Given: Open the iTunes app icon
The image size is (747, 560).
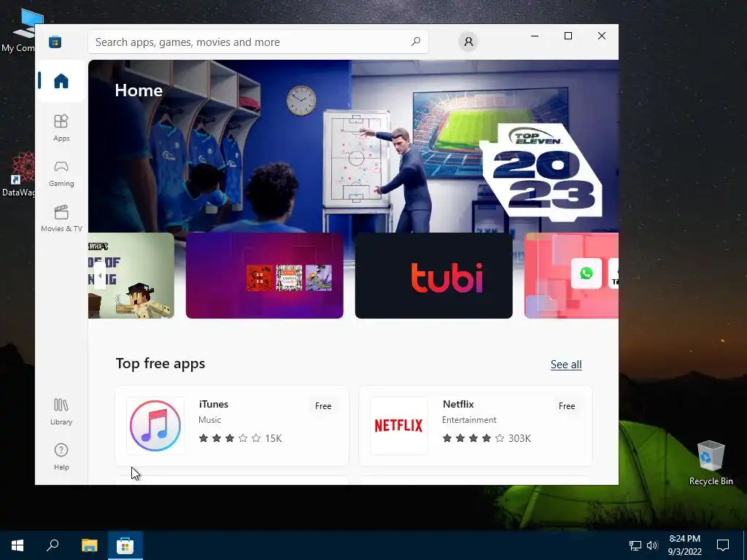Looking at the screenshot, I should (x=155, y=426).
